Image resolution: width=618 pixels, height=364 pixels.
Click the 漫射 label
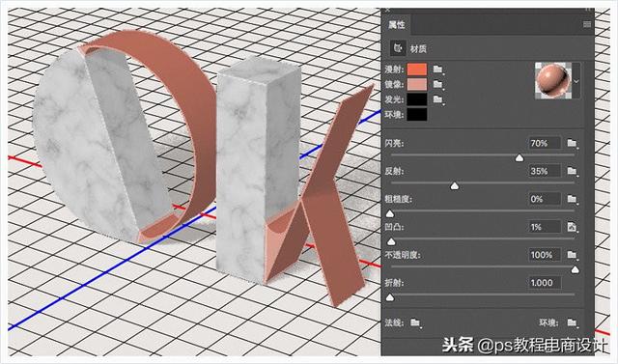point(395,70)
